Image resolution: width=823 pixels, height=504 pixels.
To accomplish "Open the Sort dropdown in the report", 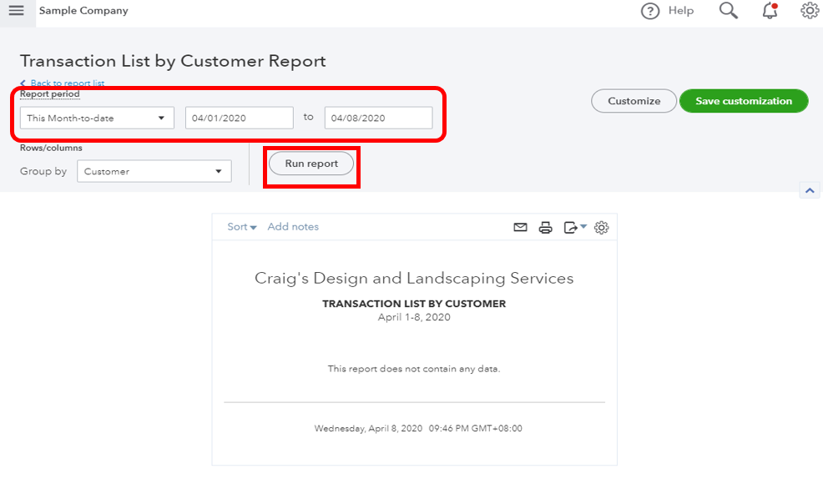I will 241,227.
